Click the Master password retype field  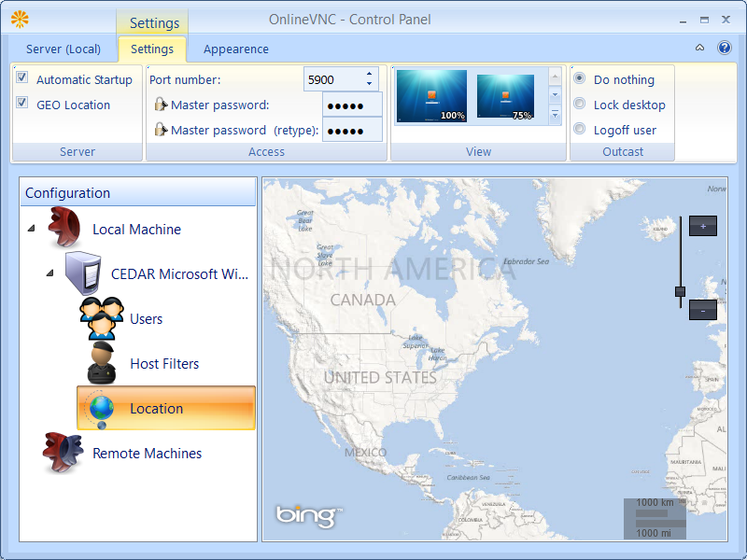coord(352,130)
